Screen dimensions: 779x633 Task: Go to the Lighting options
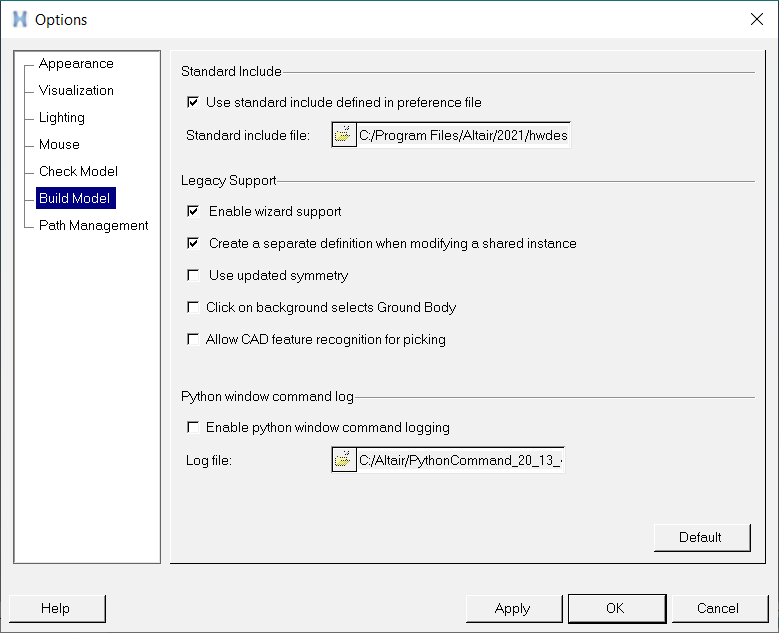[62, 117]
